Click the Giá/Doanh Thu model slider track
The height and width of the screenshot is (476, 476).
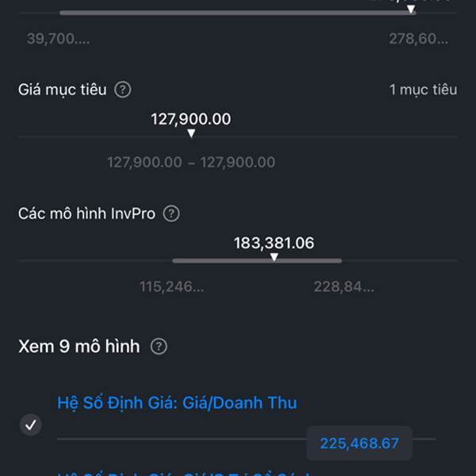pyautogui.click(x=181, y=438)
